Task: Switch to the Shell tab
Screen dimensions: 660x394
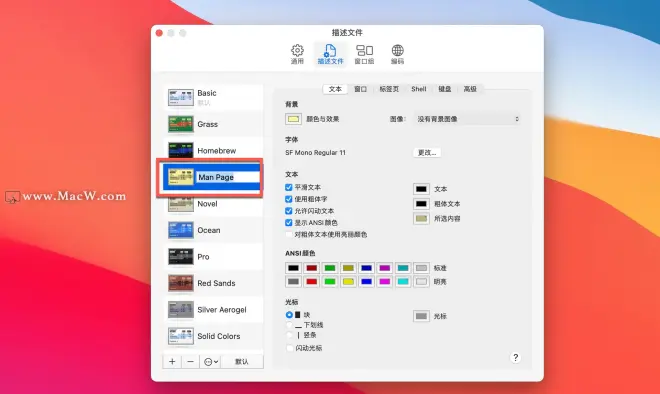Action: pyautogui.click(x=419, y=89)
